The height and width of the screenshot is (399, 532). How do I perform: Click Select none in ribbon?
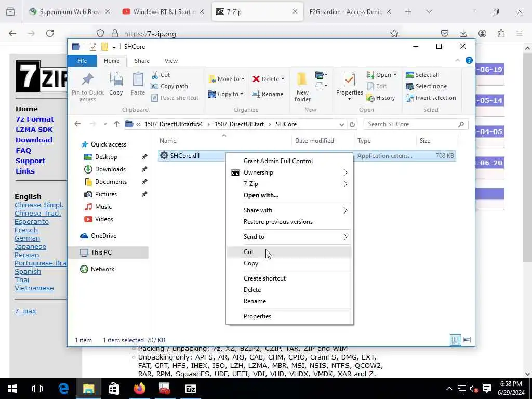[x=426, y=86]
